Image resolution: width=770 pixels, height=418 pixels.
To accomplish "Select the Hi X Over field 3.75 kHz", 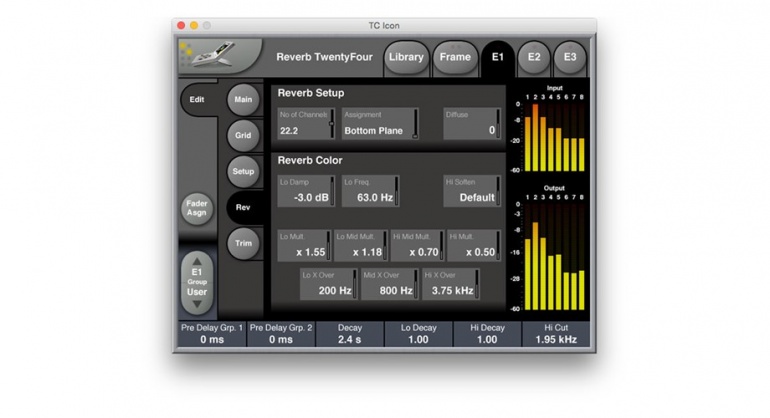I will tap(451, 284).
